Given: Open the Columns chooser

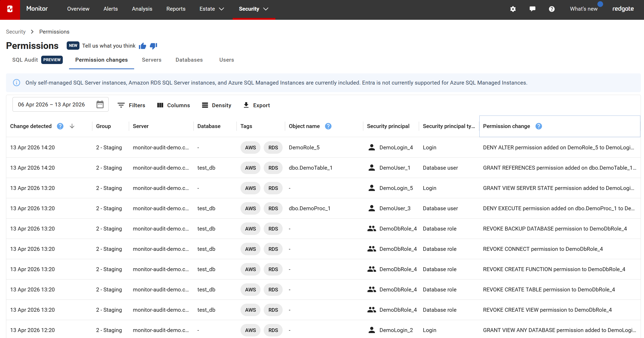Looking at the screenshot, I should point(174,105).
